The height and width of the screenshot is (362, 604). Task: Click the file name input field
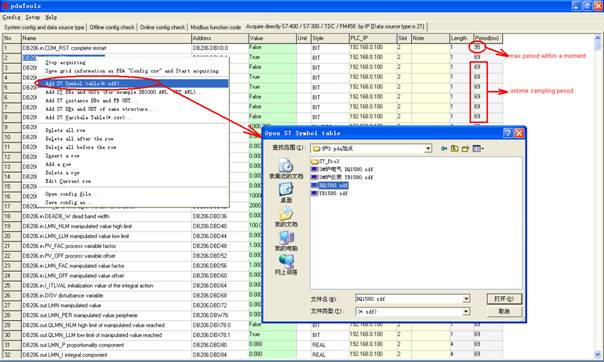[408, 299]
